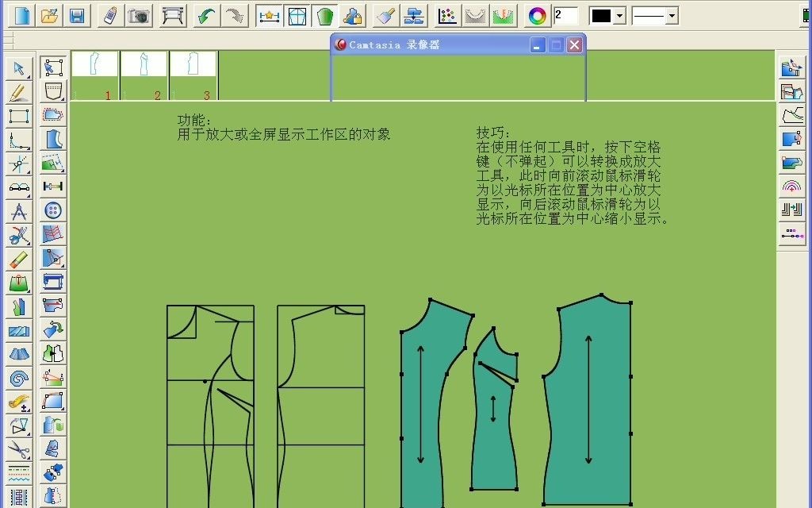This screenshot has width=812, height=508.
Task: Click the black color swatch
Action: pos(601,14)
